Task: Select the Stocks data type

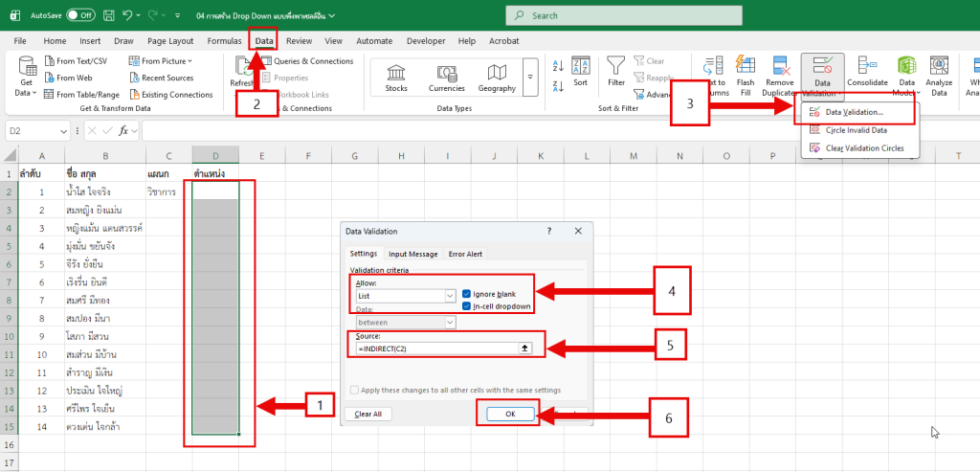Action: (x=396, y=78)
